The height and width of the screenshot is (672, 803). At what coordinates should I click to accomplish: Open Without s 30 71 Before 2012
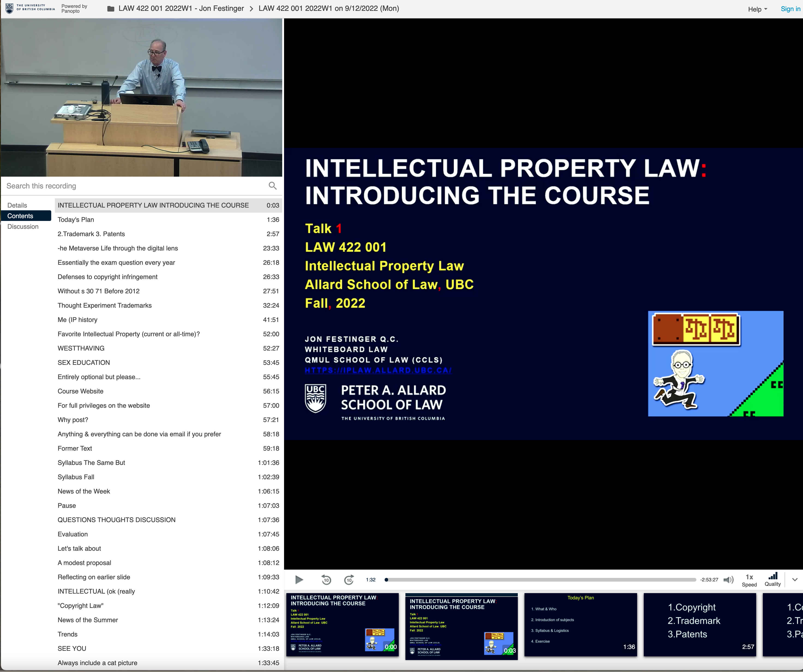168,291
